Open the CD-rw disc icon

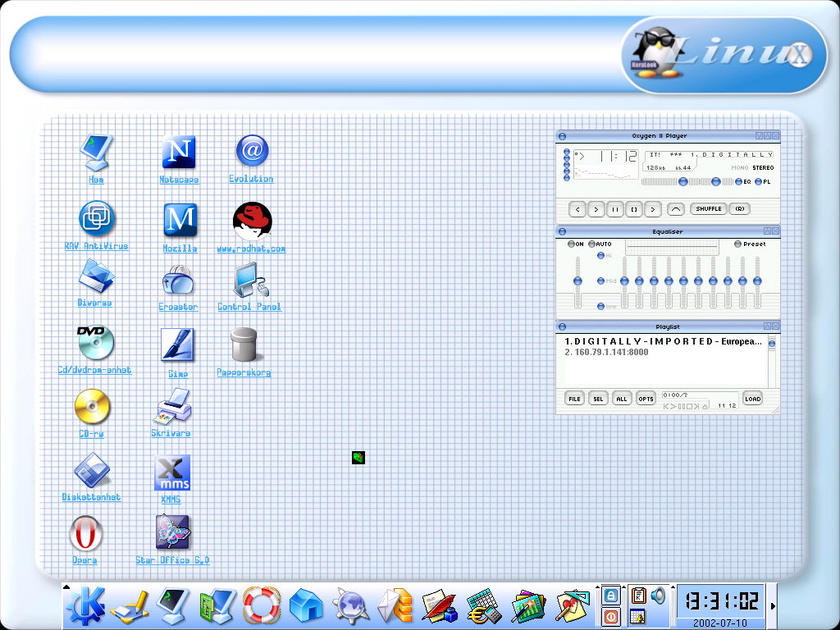tap(92, 406)
